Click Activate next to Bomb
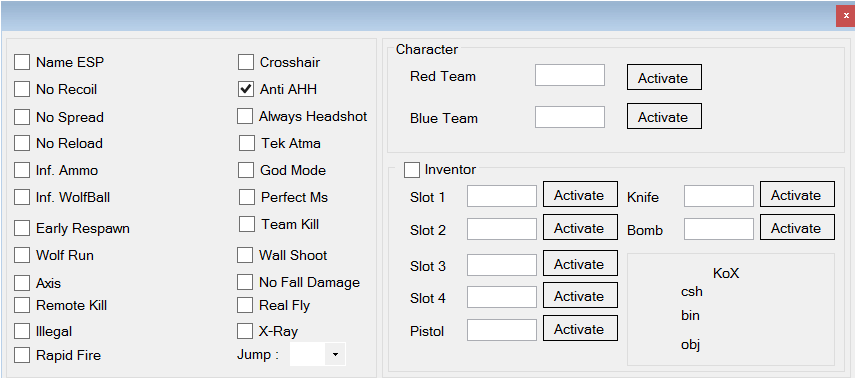Viewport: 855px width, 378px height. tap(797, 227)
